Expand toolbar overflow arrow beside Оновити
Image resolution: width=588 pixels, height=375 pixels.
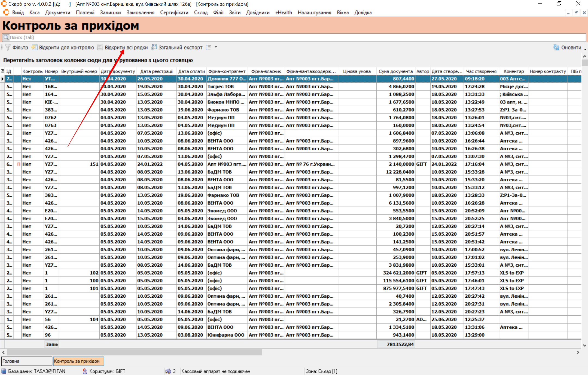click(585, 49)
